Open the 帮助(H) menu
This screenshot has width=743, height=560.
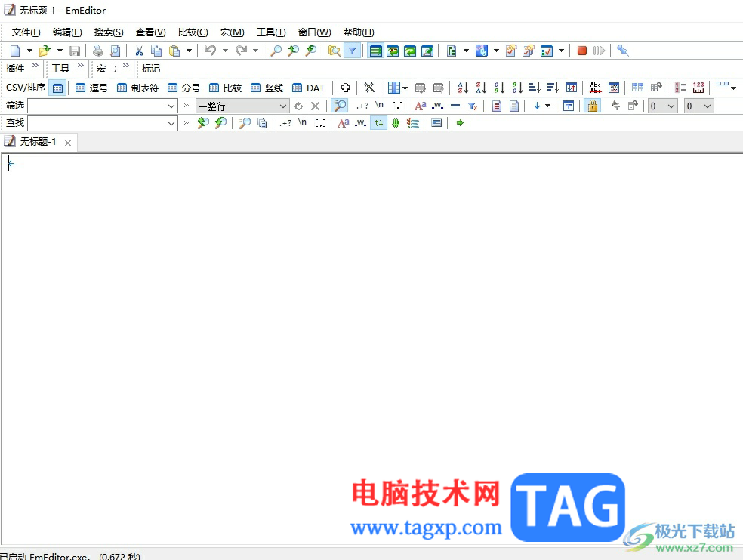359,32
